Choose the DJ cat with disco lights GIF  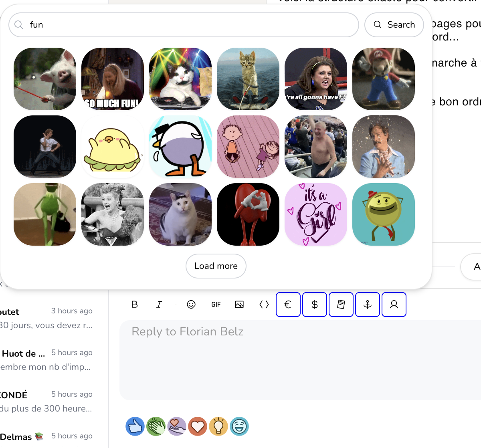point(180,79)
